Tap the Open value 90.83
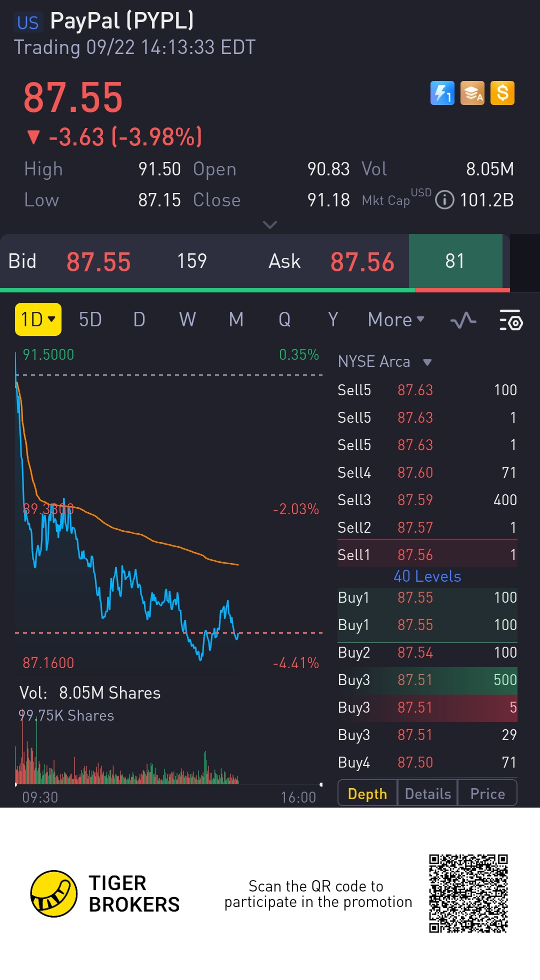Viewport: 540px width, 980px height. pyautogui.click(x=328, y=169)
